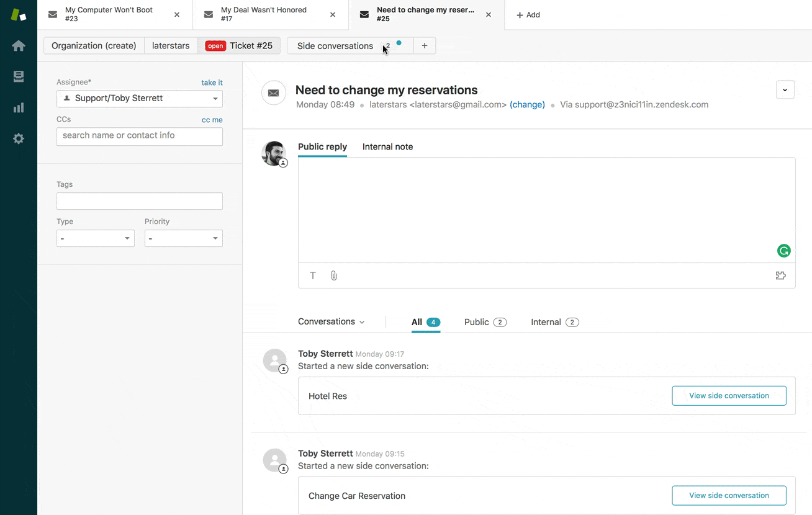Open the Views icon in sidebar
Image resolution: width=812 pixels, height=515 pixels.
(19, 76)
